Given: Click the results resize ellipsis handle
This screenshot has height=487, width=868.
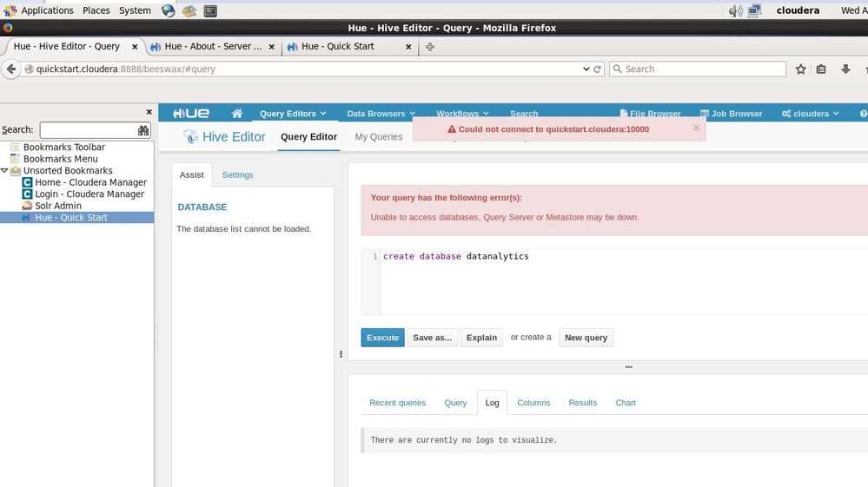Looking at the screenshot, I should 629,367.
